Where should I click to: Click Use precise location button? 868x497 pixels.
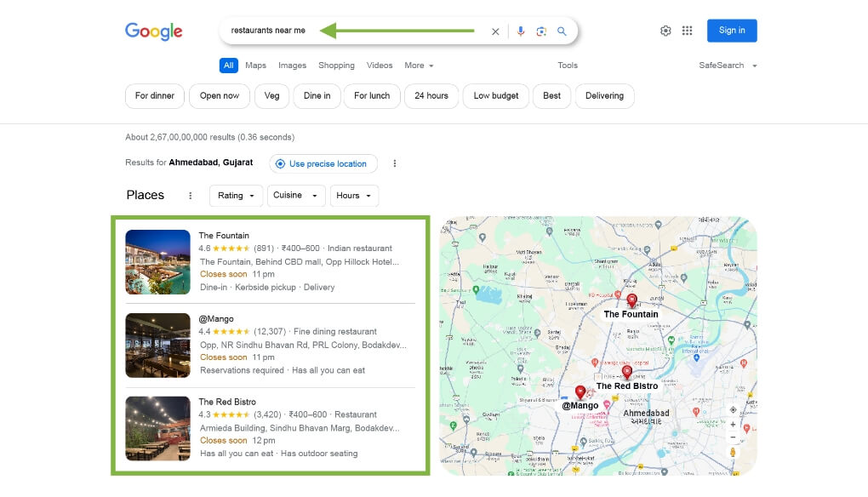pos(323,163)
